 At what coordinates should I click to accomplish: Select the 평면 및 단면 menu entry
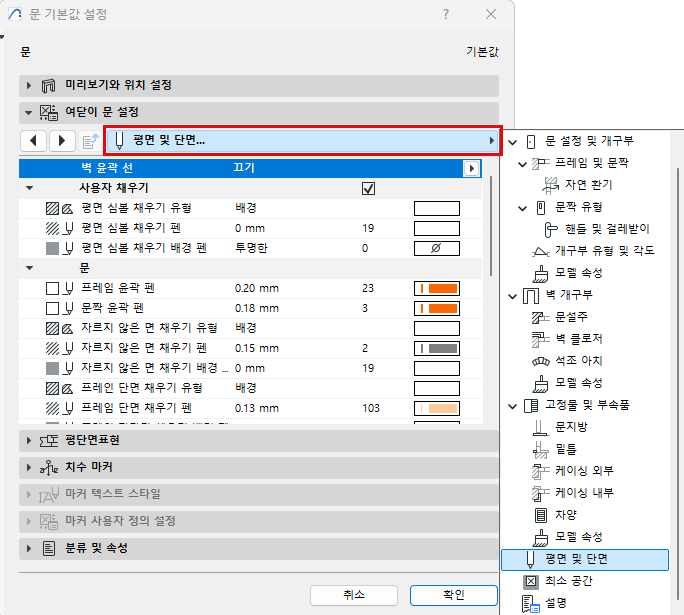[585, 560]
